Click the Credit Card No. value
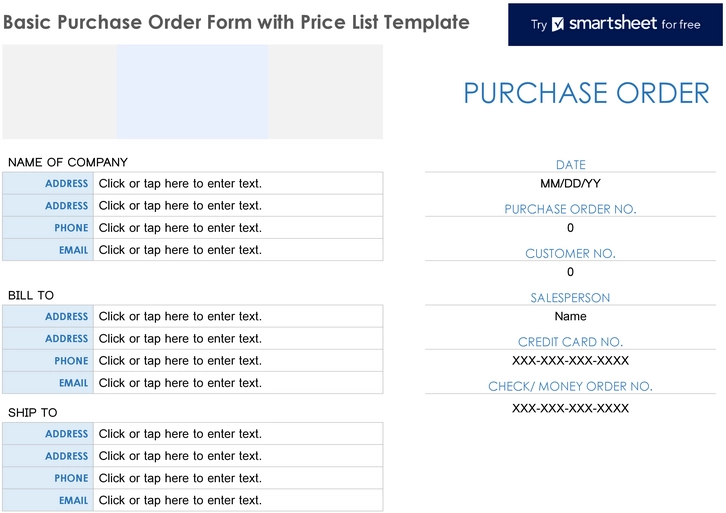Image resolution: width=726 pixels, height=513 pixels. (x=570, y=361)
